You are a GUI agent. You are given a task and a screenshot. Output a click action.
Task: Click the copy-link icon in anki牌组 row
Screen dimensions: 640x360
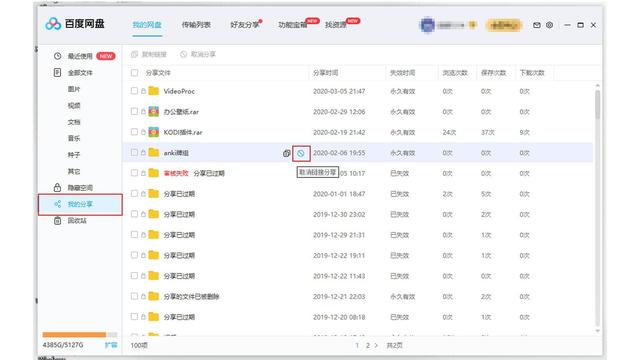click(x=287, y=153)
